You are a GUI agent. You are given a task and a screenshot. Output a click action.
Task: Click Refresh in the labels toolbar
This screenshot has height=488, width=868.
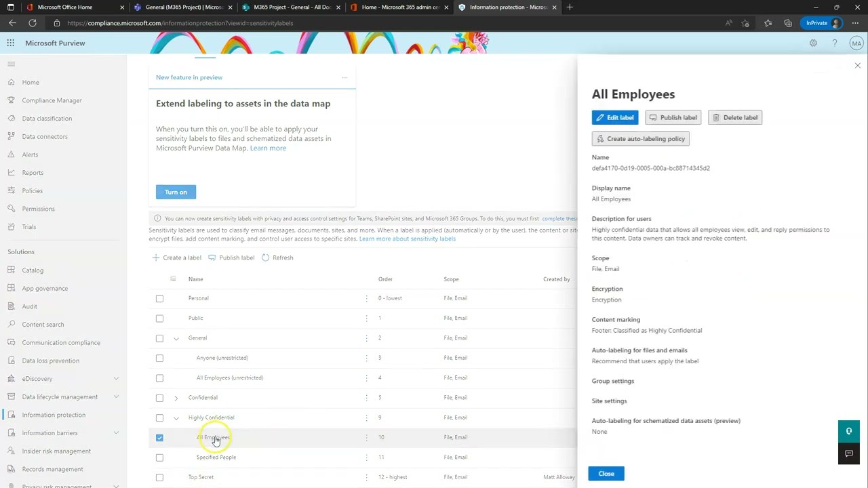[277, 258]
